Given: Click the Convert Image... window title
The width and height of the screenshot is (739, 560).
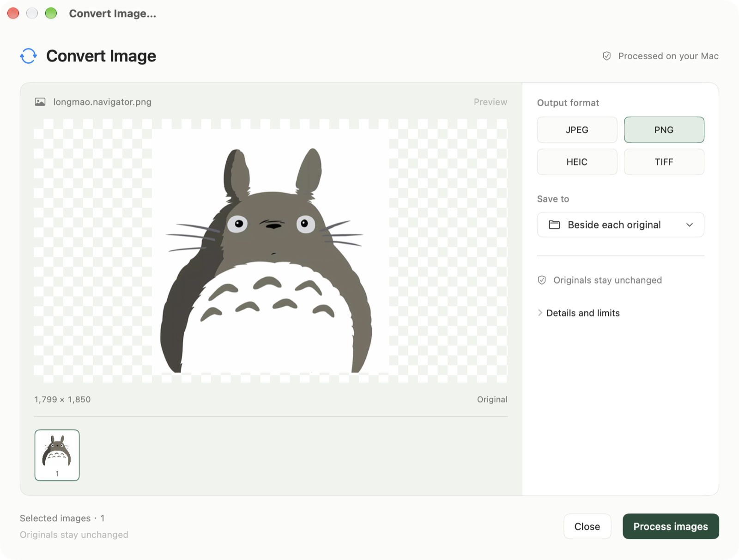Looking at the screenshot, I should click(x=113, y=13).
